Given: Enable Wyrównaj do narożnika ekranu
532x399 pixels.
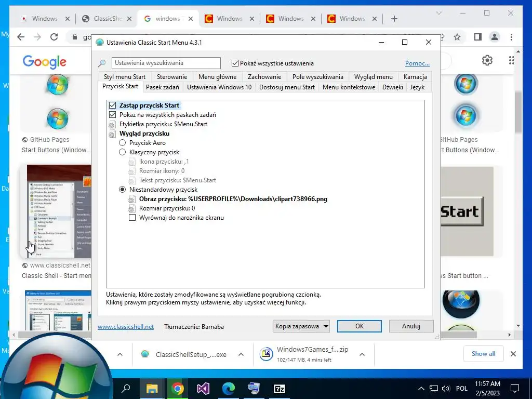Looking at the screenshot, I should tap(132, 218).
